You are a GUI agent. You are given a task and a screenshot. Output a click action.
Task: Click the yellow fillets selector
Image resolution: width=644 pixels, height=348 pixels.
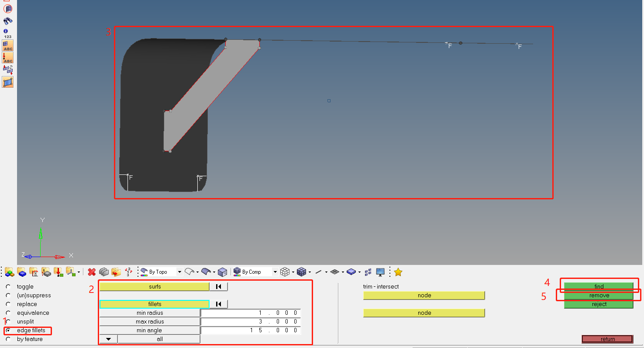point(155,304)
